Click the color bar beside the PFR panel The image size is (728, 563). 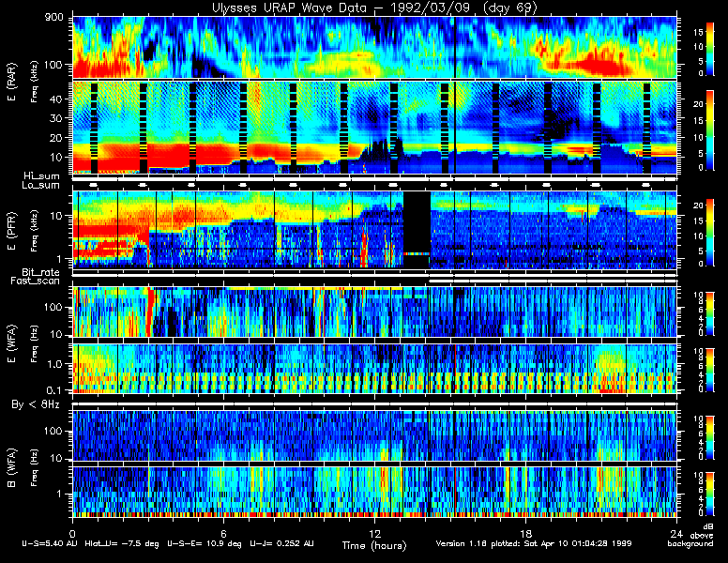(x=710, y=233)
